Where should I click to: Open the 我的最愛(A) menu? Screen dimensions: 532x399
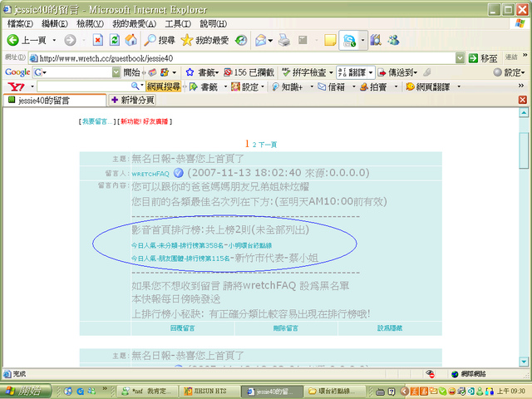[x=135, y=24]
